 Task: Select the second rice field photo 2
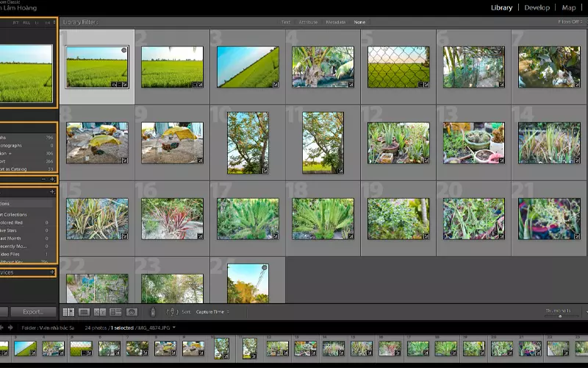coord(172,67)
